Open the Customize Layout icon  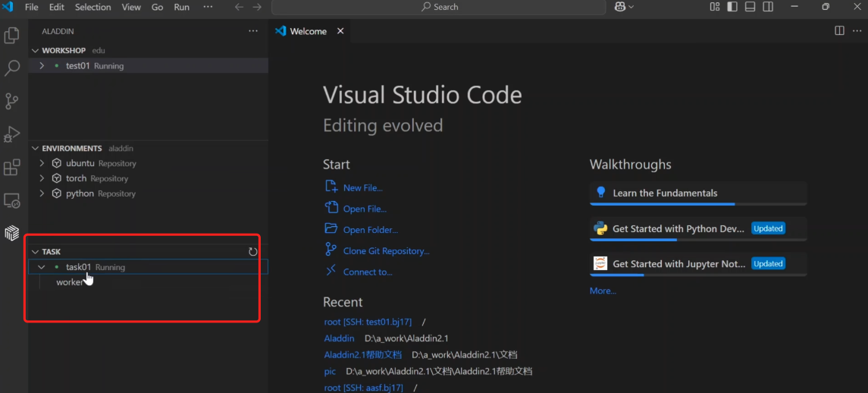[x=715, y=7]
